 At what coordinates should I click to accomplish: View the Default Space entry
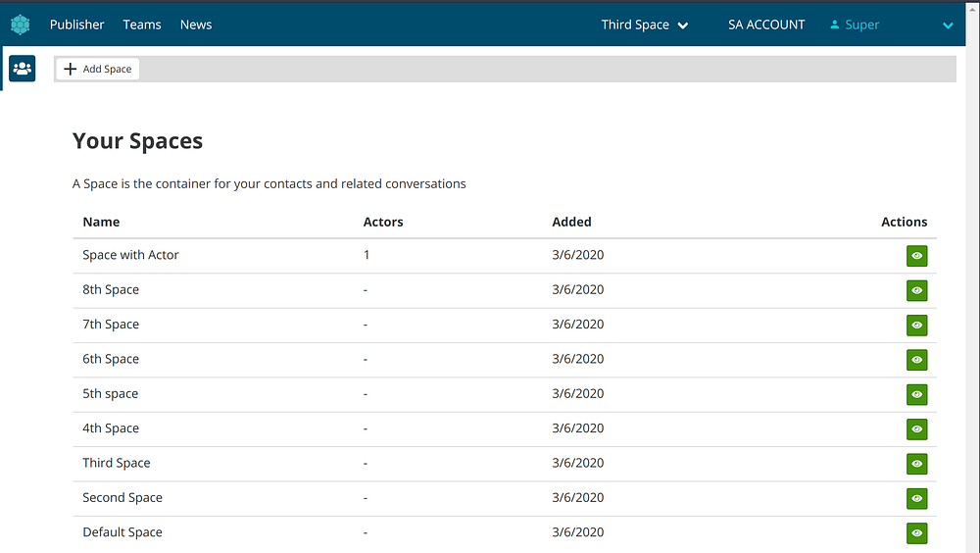pos(916,533)
